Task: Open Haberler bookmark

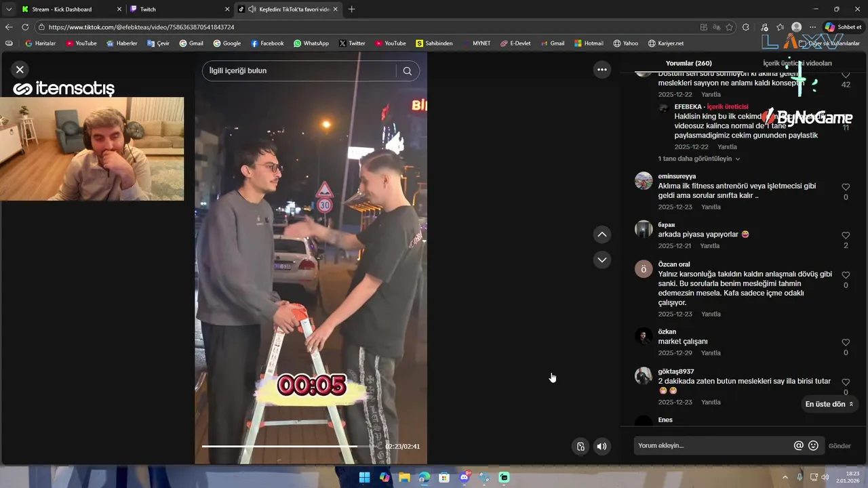Action: (122, 43)
